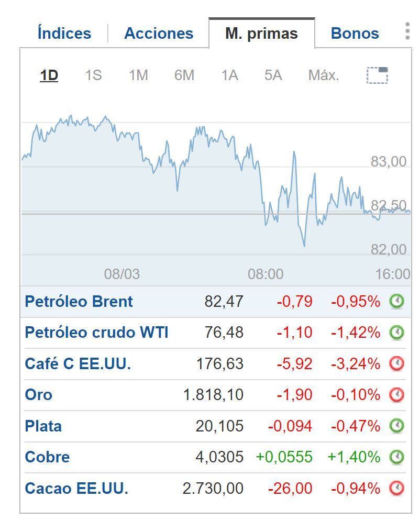The image size is (420, 531).
Task: Click the clock icon next to Plata
Action: point(397,426)
